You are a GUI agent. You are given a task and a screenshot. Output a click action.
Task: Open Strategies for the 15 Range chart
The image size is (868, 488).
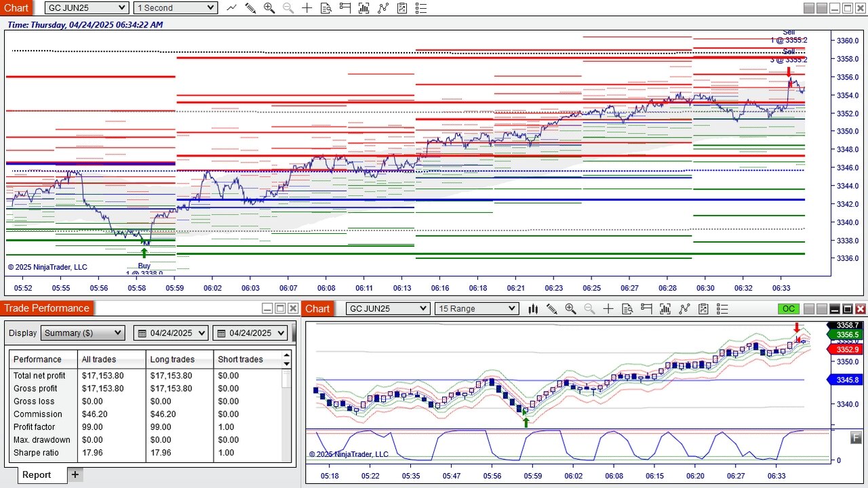click(684, 309)
